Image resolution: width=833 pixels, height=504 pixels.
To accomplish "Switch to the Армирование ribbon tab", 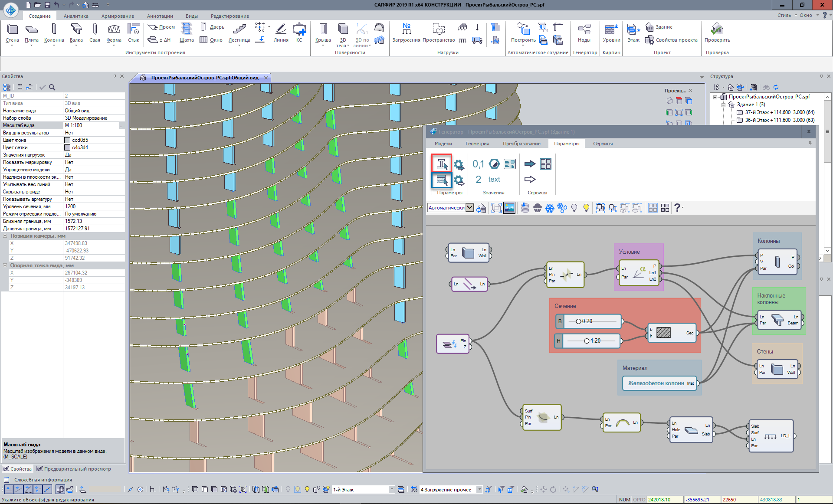I will [x=118, y=16].
